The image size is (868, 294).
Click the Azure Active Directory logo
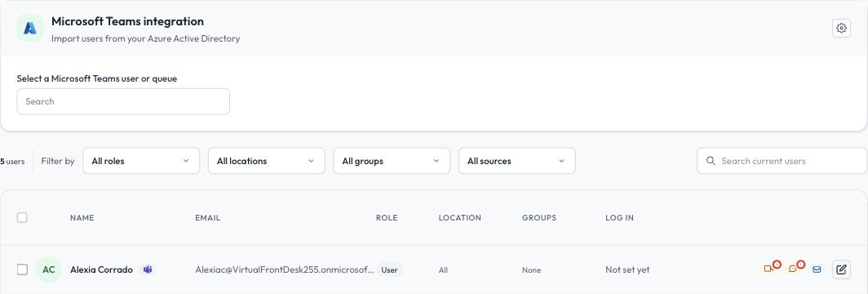(30, 29)
